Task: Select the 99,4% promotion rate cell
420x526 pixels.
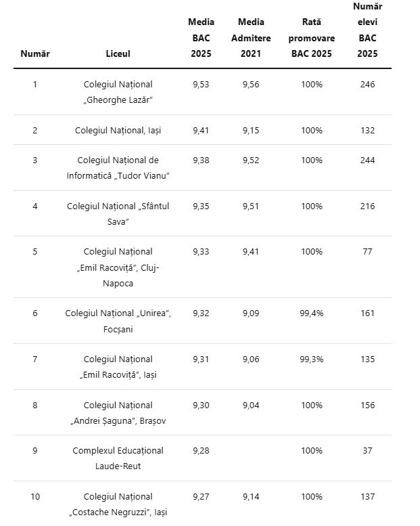Action: pyautogui.click(x=311, y=313)
